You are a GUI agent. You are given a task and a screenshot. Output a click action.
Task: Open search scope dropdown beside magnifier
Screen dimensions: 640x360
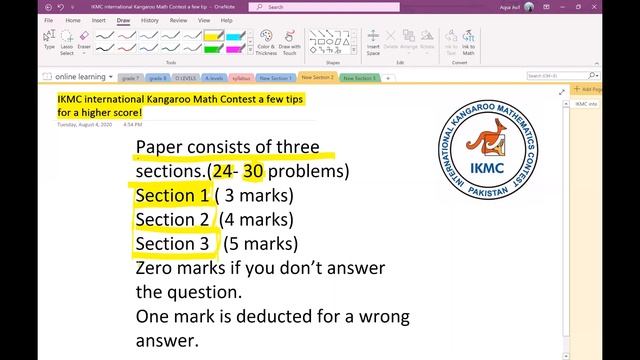pos(598,76)
